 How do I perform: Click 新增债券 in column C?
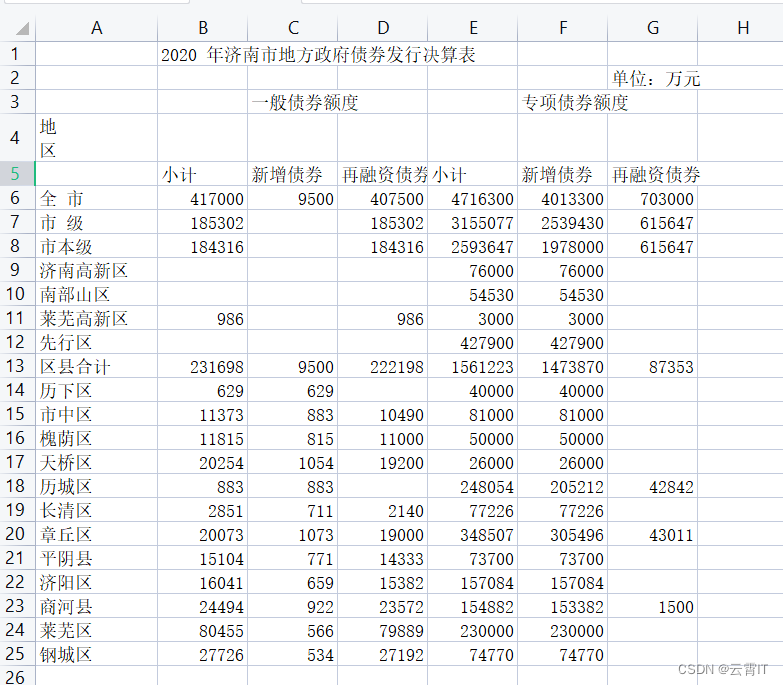[x=293, y=174]
